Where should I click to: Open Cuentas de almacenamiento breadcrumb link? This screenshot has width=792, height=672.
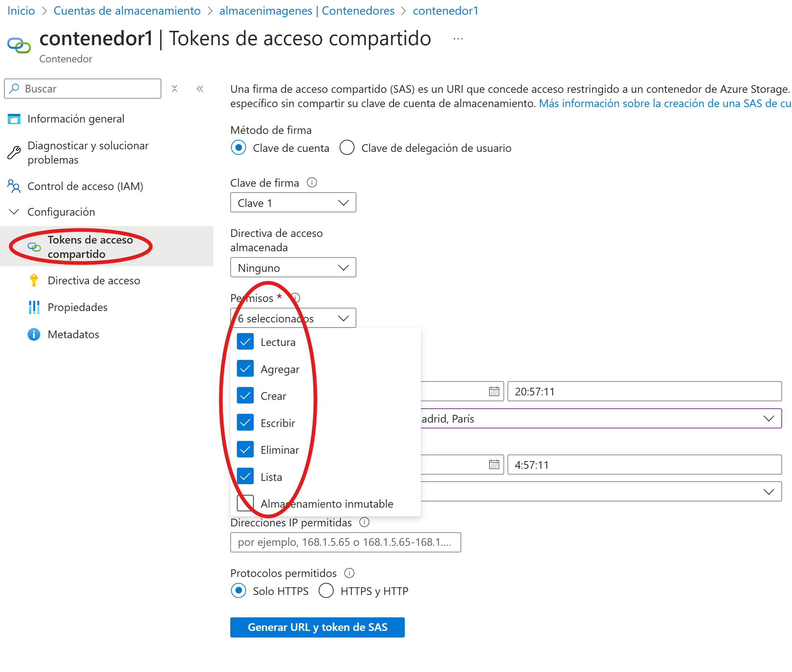coord(127,11)
